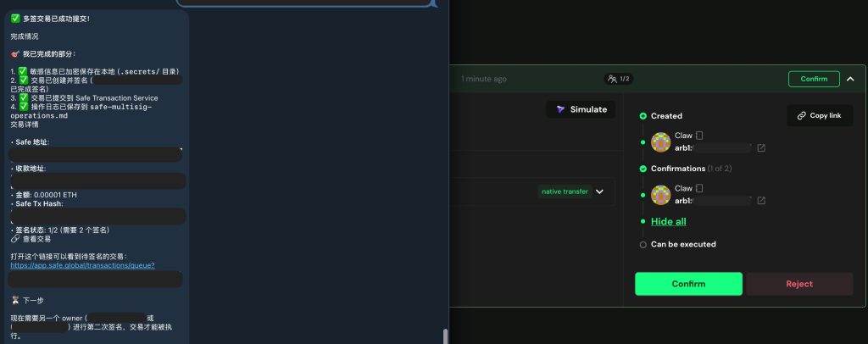This screenshot has width=868, height=344.
Task: Click the Claw avatar under Confirmations
Action: (x=661, y=195)
